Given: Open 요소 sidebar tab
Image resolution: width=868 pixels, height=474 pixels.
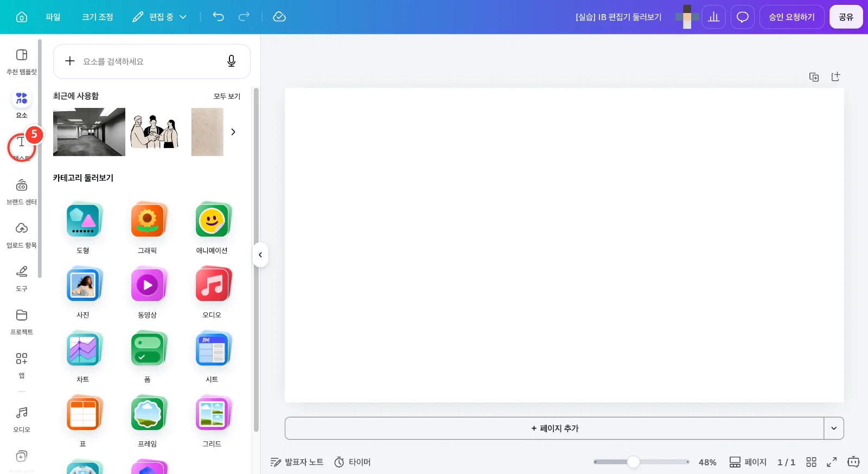Looking at the screenshot, I should [x=22, y=104].
